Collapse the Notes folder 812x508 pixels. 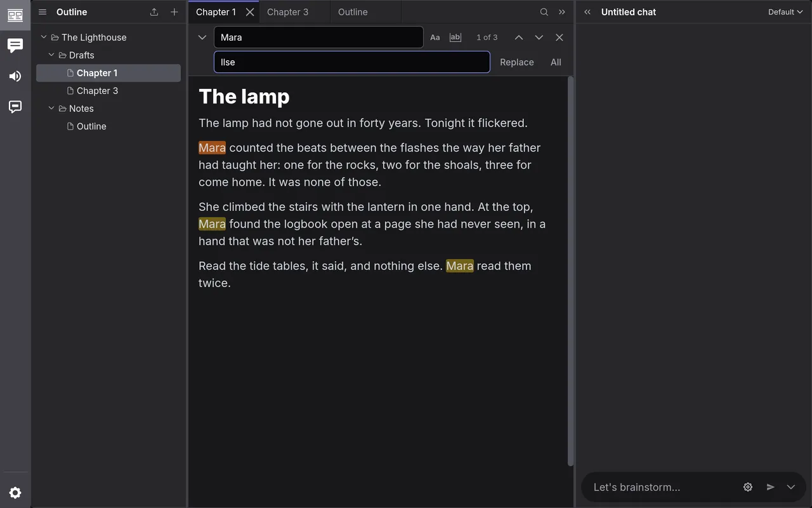[x=51, y=109]
